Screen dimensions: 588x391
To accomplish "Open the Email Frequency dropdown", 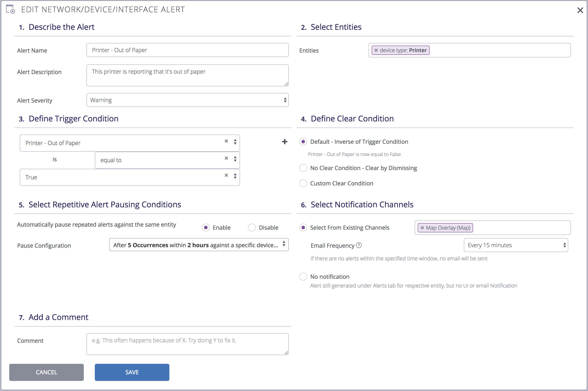I will click(516, 245).
